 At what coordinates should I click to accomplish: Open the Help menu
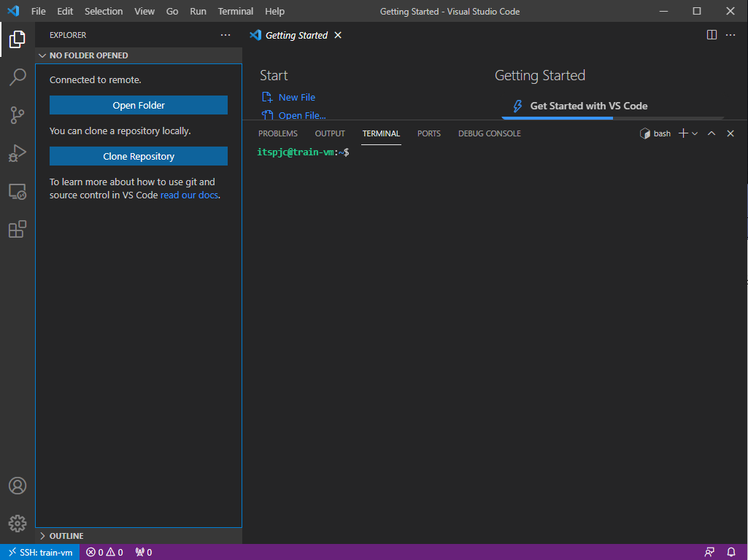click(274, 11)
